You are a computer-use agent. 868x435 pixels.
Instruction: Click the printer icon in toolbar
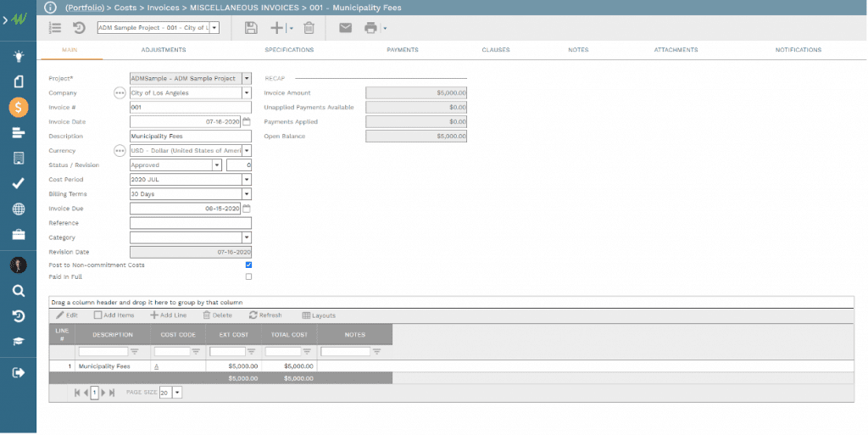(x=370, y=28)
